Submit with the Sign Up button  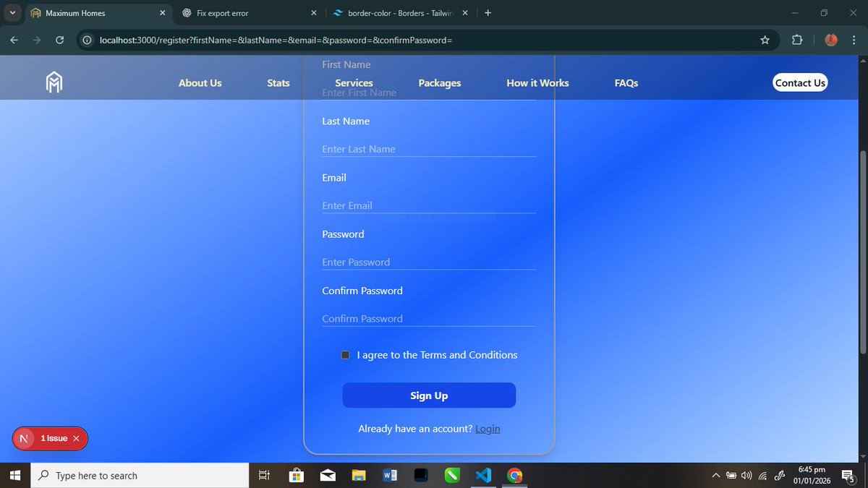tap(429, 395)
